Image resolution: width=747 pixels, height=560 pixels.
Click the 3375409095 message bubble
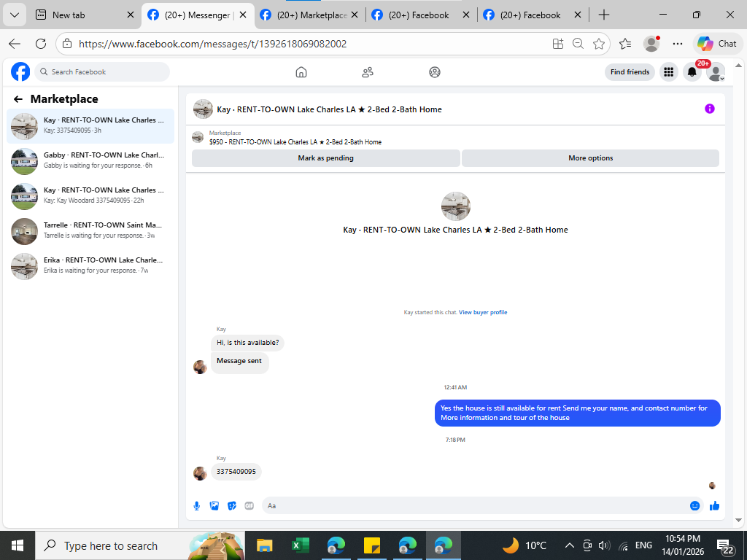click(236, 472)
